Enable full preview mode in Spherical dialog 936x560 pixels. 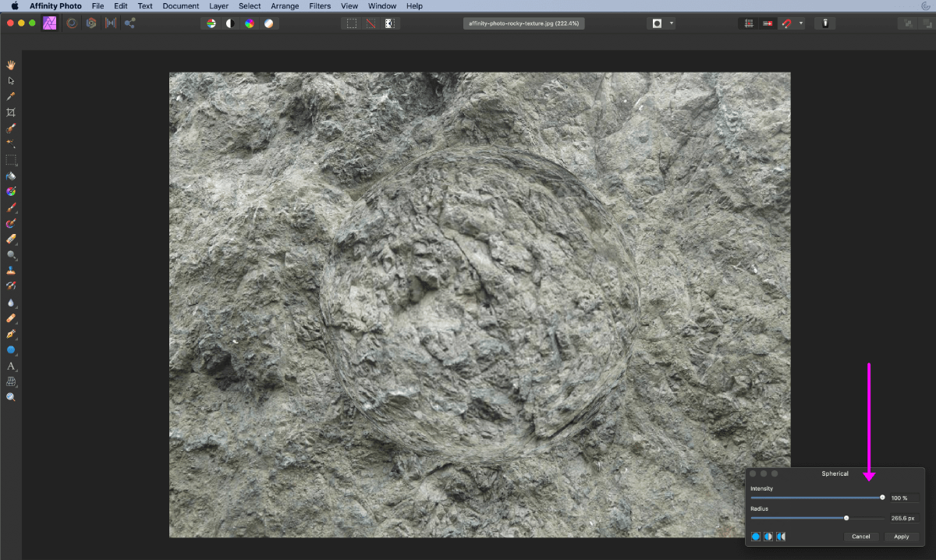(756, 537)
